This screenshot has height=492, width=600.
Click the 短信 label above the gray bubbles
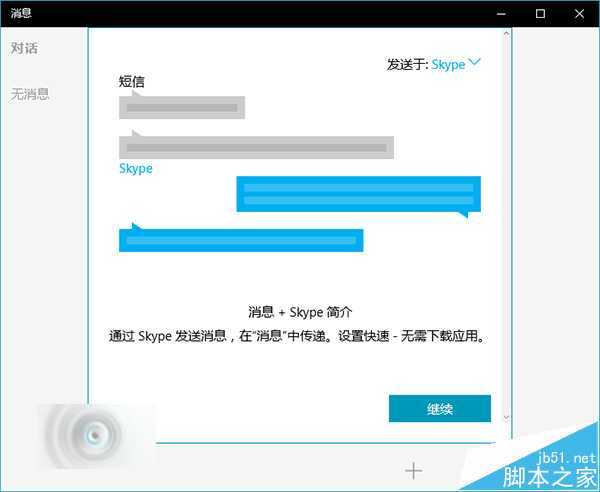tap(132, 81)
